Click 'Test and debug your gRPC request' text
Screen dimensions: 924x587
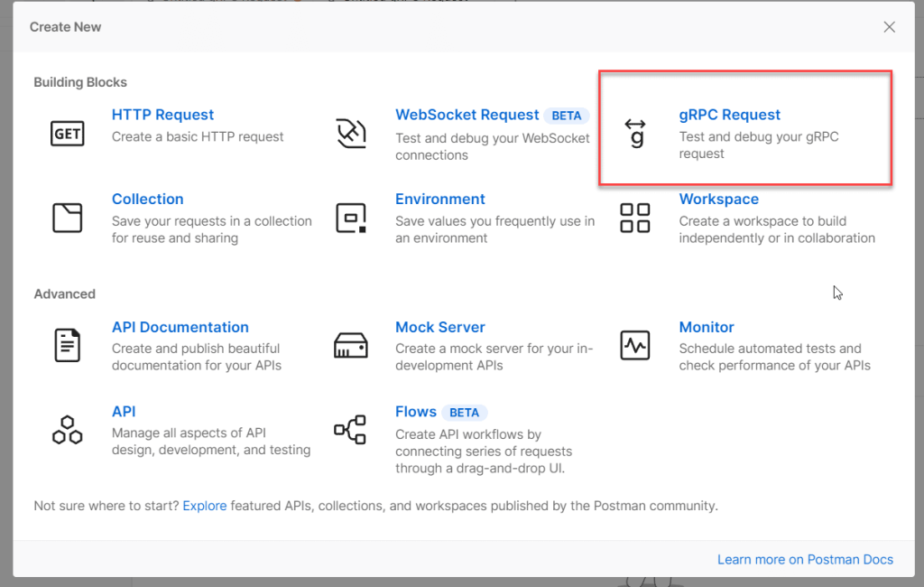[x=758, y=145]
